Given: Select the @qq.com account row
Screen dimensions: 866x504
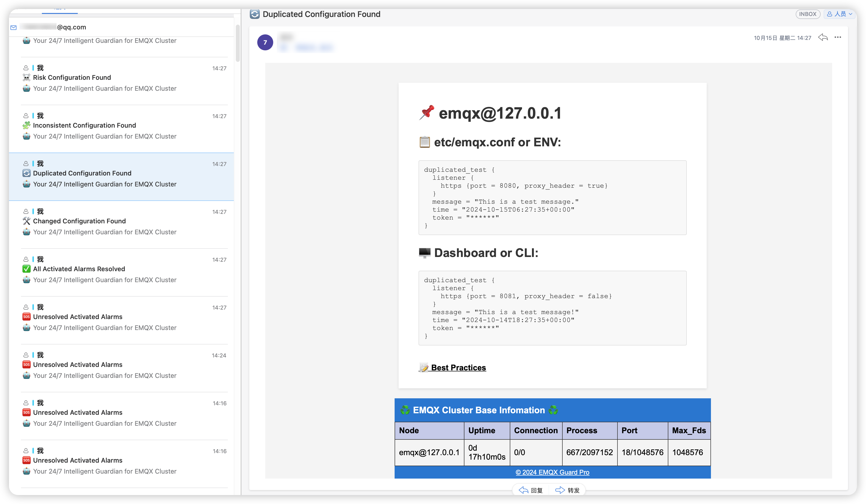Looking at the screenshot, I should (122, 27).
